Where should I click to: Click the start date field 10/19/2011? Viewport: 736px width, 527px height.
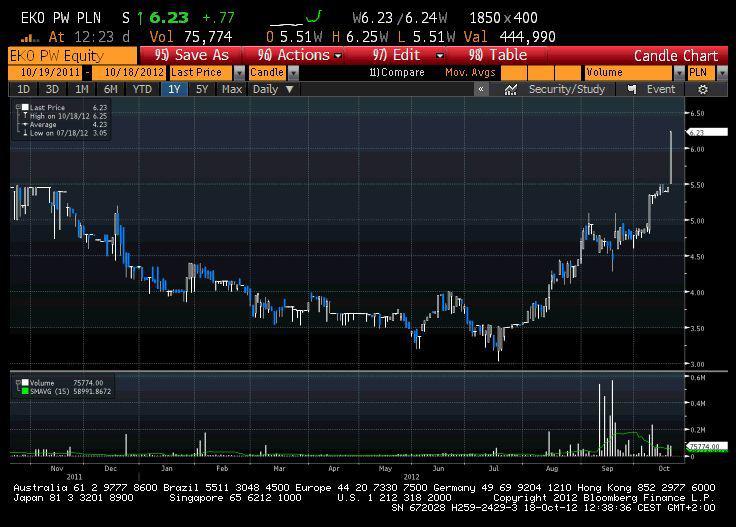tap(46, 73)
